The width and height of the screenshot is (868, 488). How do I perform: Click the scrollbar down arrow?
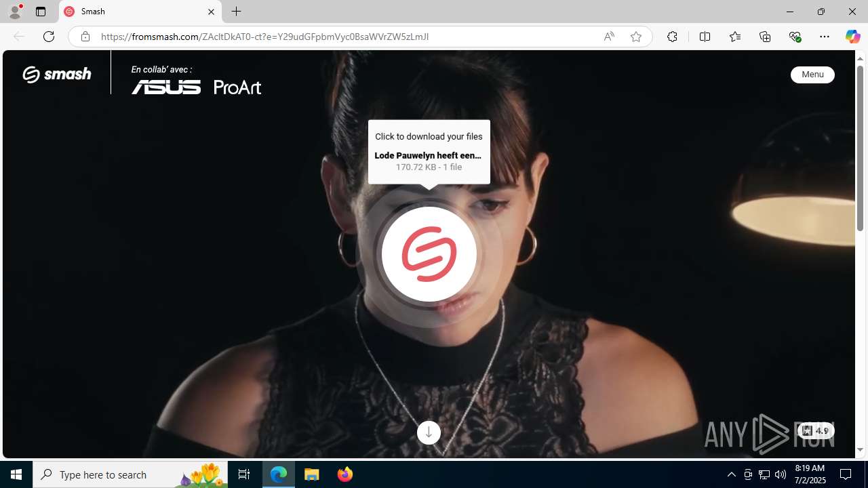click(x=860, y=449)
